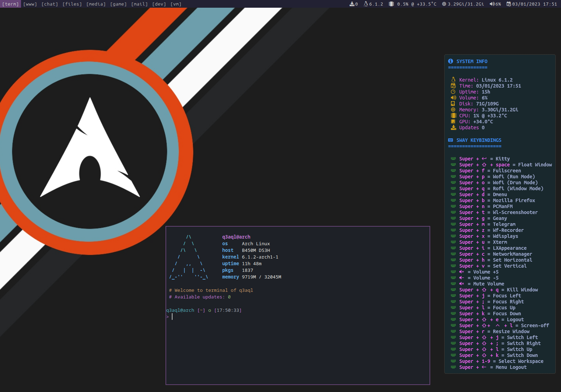The width and height of the screenshot is (561, 392).
Task: Open the [chat] workspace
Action: [50, 4]
